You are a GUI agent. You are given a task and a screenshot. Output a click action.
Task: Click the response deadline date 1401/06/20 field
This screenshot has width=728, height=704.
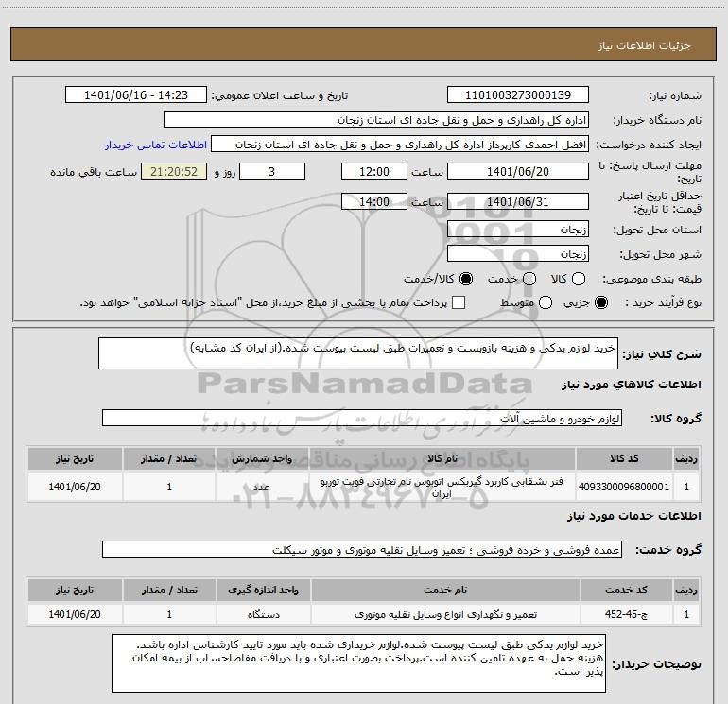(518, 171)
